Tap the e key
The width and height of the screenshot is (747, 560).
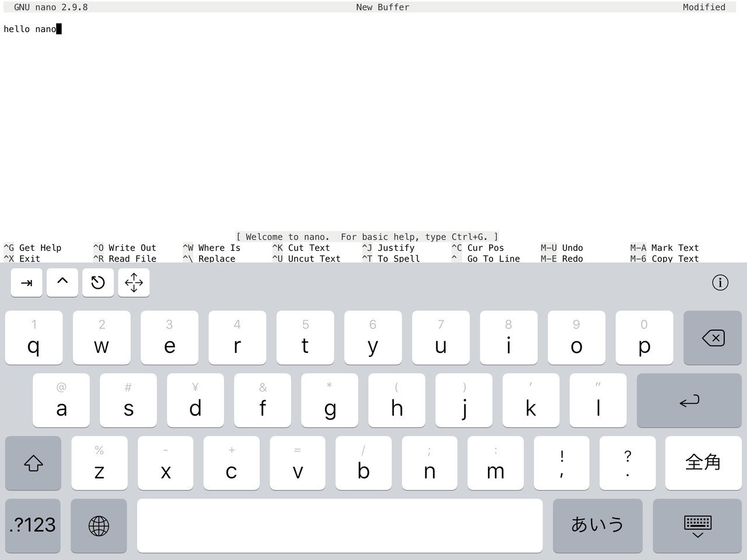pyautogui.click(x=169, y=338)
